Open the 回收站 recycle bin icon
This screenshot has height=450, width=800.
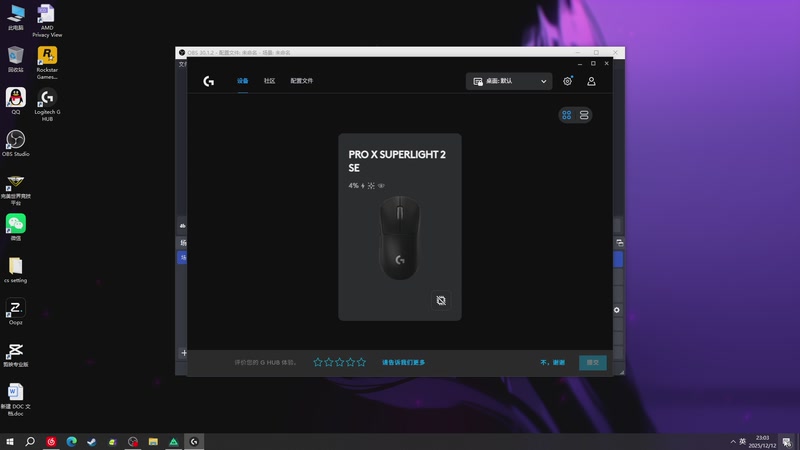tap(16, 59)
